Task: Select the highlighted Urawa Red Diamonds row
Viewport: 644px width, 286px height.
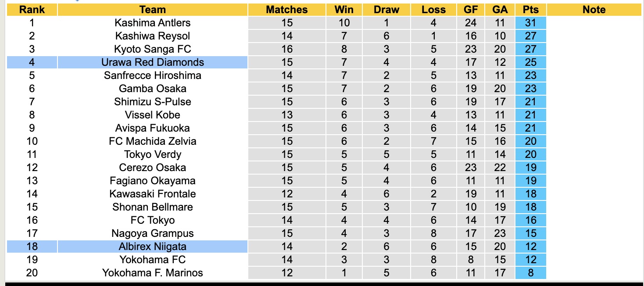Action: point(152,62)
